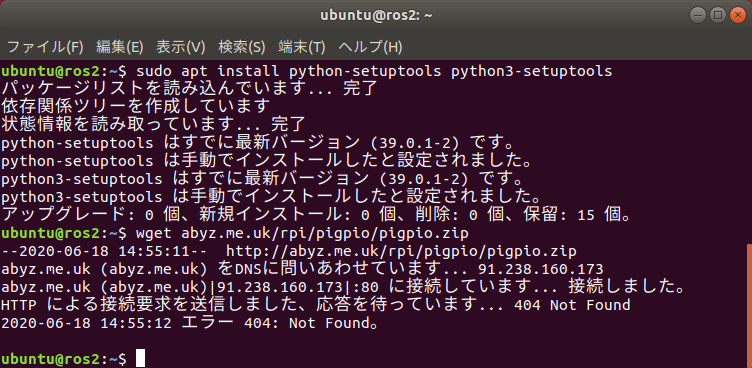The width and height of the screenshot is (752, 368).
Task: Open the 検索(S) menu
Action: (x=242, y=47)
